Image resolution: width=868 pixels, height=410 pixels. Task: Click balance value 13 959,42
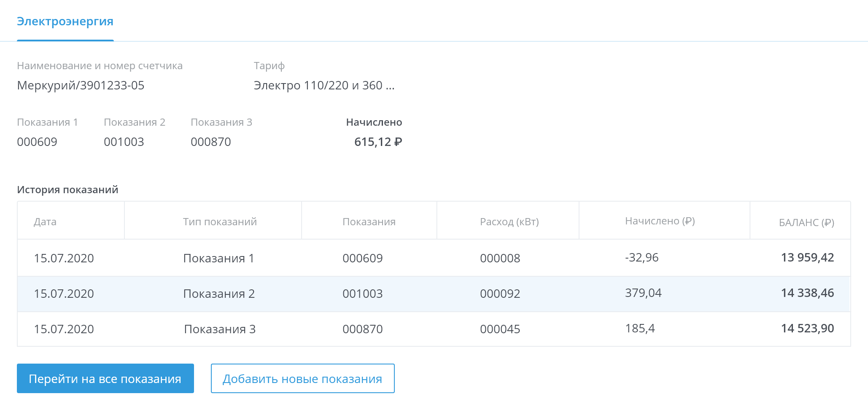(807, 258)
